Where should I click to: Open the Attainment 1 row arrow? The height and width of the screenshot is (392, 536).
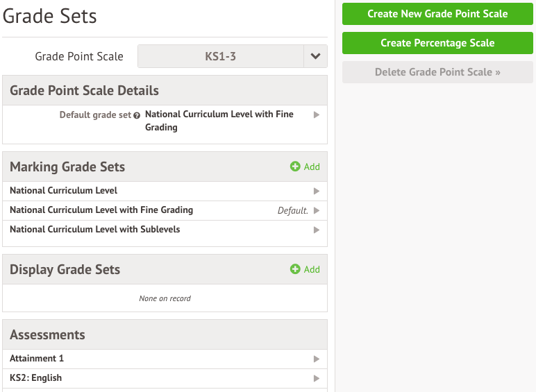tap(317, 359)
